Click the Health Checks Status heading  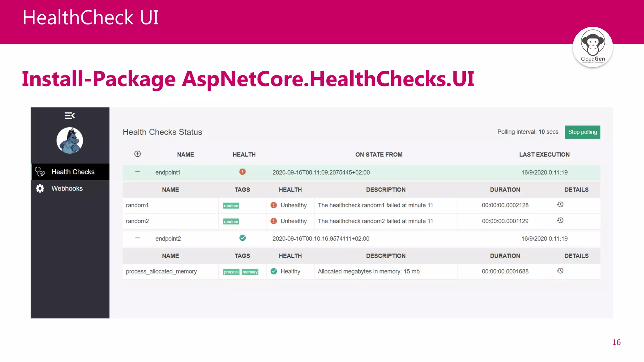pos(162,132)
